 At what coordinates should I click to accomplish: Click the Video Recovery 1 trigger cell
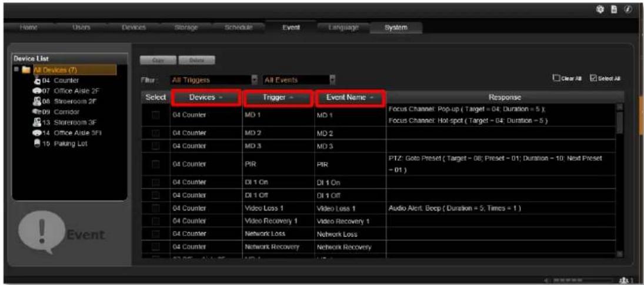tap(278, 221)
